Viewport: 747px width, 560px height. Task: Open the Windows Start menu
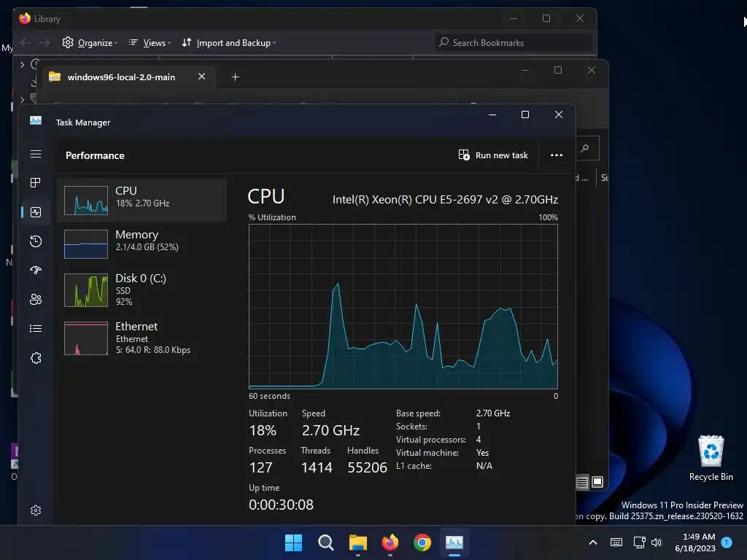coord(293,542)
